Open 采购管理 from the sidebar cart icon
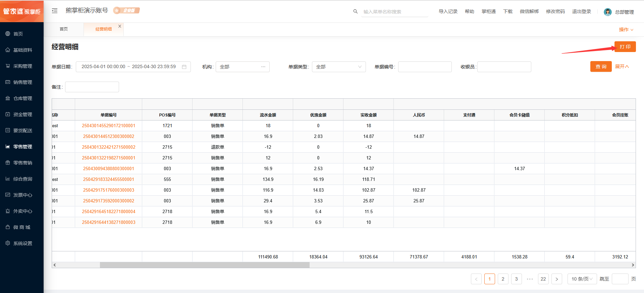644x293 pixels. pyautogui.click(x=8, y=66)
